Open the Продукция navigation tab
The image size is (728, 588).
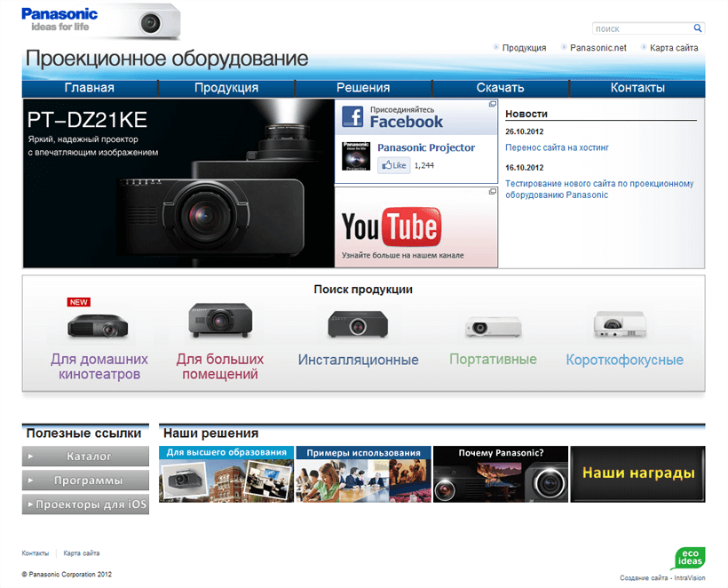(226, 88)
